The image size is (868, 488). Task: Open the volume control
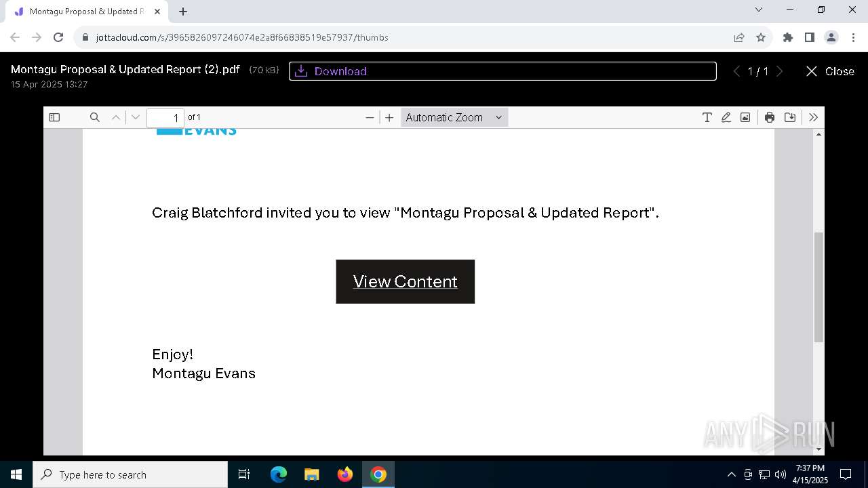coord(781,474)
